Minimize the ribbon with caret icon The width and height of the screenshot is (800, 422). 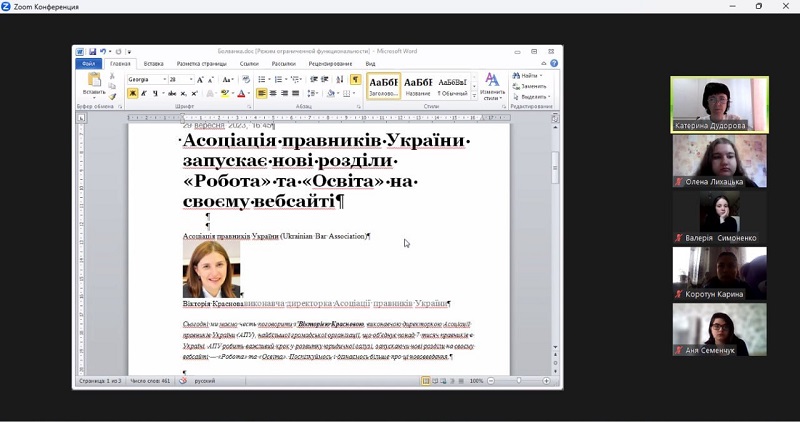543,63
